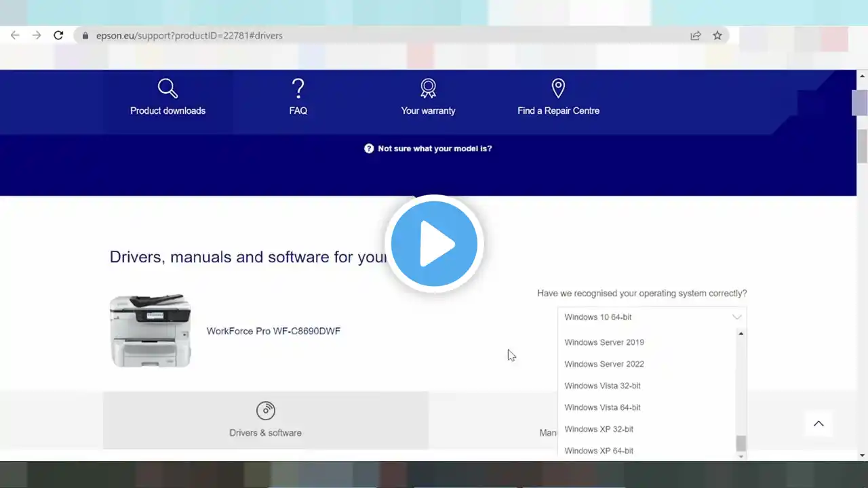This screenshot has height=488, width=868.
Task: View site info via the padlock icon
Action: (85, 35)
